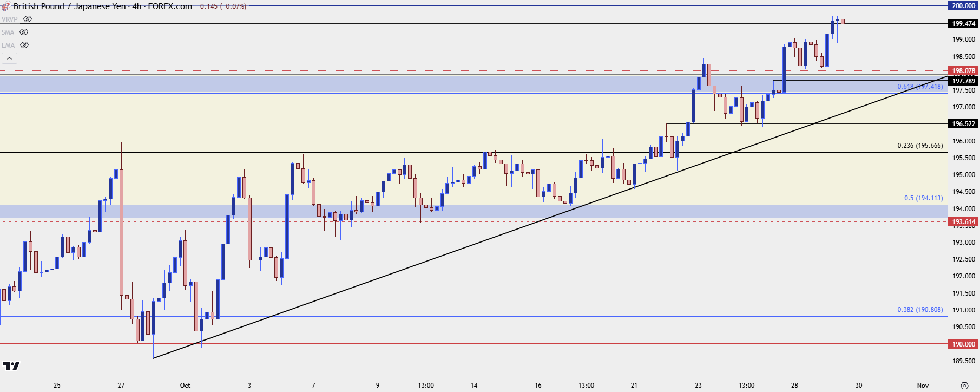This screenshot has width=980, height=392.
Task: Toggle EMA indicator visibility eye
Action: pos(24,45)
